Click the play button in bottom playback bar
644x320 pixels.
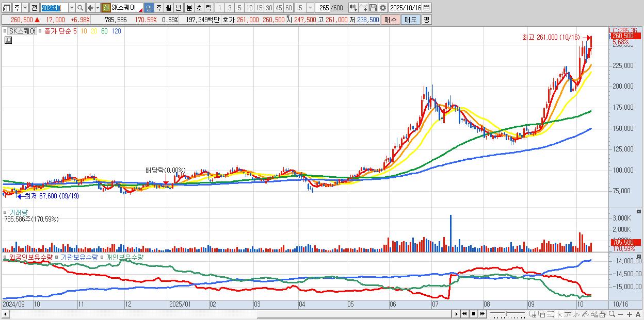(457, 314)
